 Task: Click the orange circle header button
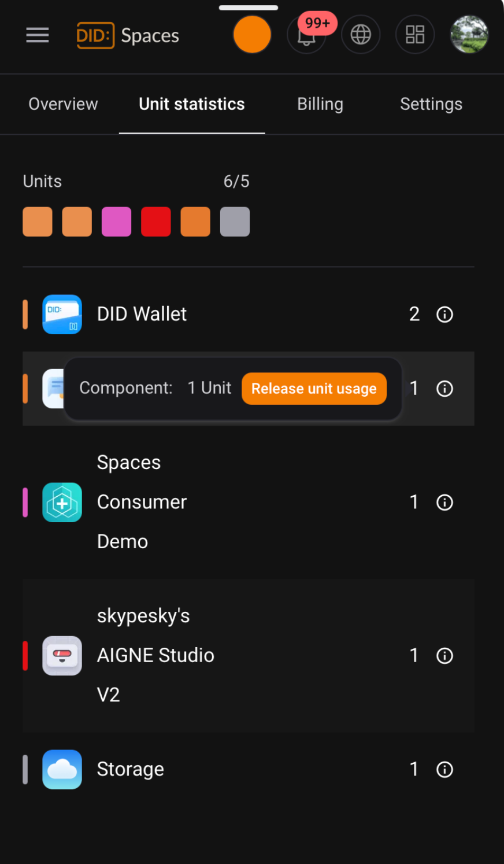[x=252, y=35]
